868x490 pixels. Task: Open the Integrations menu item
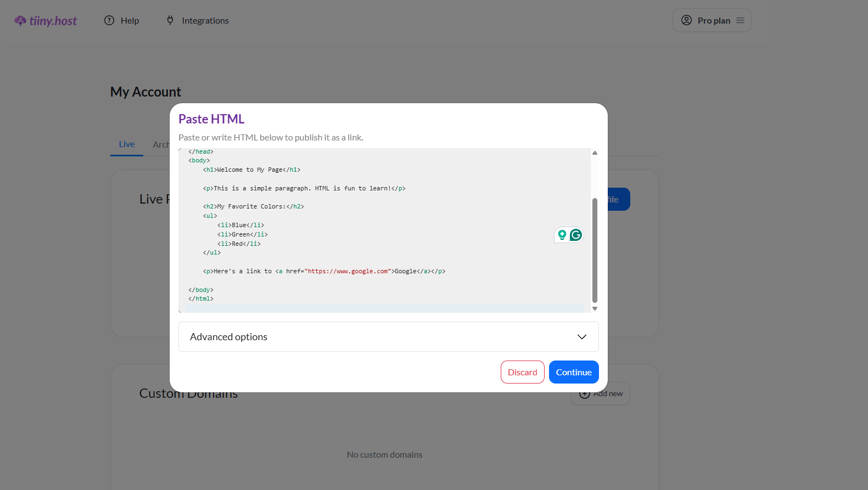(x=205, y=21)
